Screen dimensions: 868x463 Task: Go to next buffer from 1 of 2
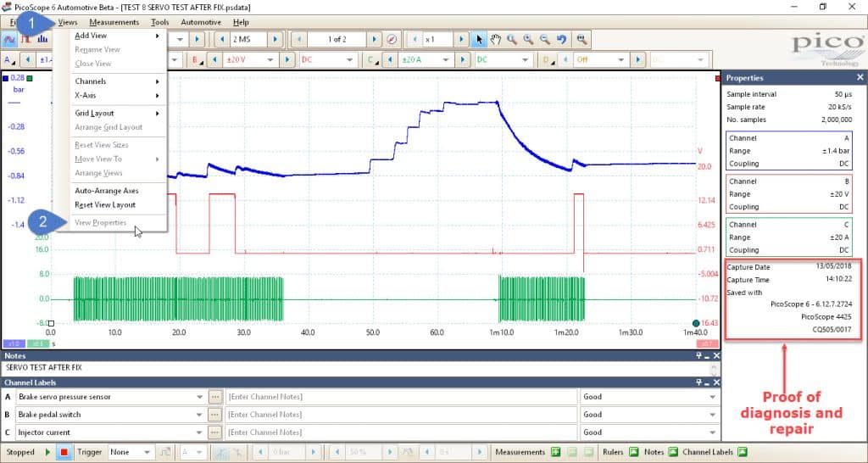(374, 39)
